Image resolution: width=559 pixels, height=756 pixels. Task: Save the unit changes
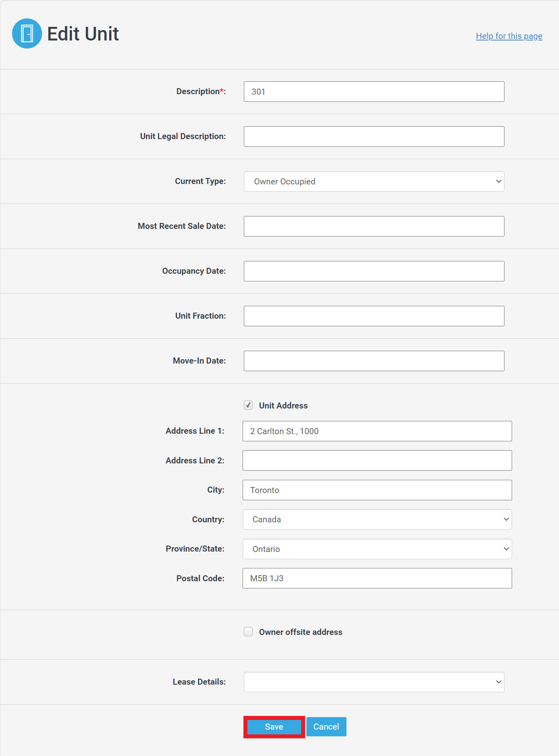(274, 727)
